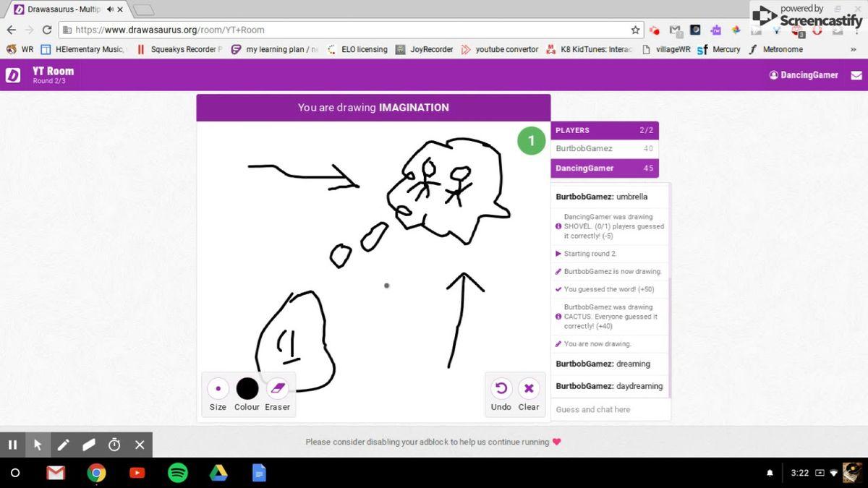This screenshot has height=488, width=868.
Task: Toggle Screencastify mouse cursor tool
Action: (x=38, y=445)
